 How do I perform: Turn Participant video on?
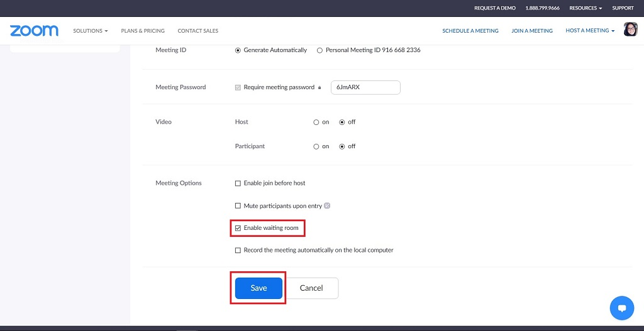(x=316, y=146)
